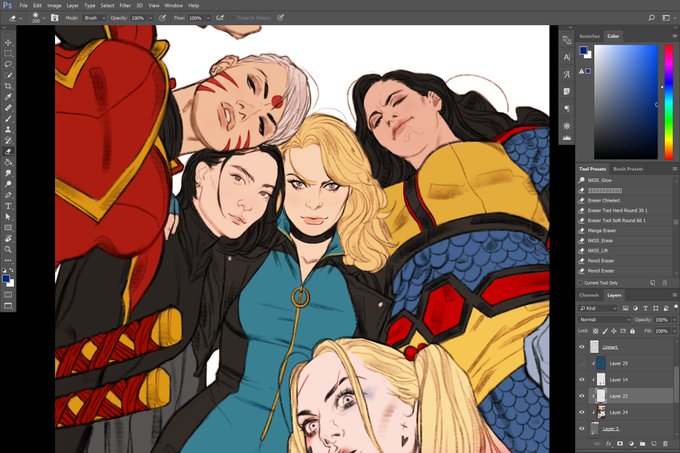680x453 pixels.
Task: Select the Rectangular Marquee tool
Action: tap(8, 53)
